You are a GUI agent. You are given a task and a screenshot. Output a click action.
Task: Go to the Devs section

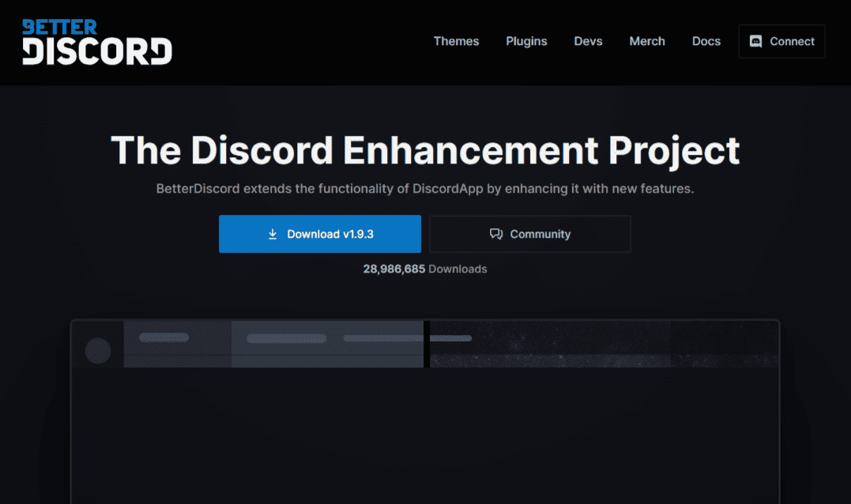click(x=589, y=41)
